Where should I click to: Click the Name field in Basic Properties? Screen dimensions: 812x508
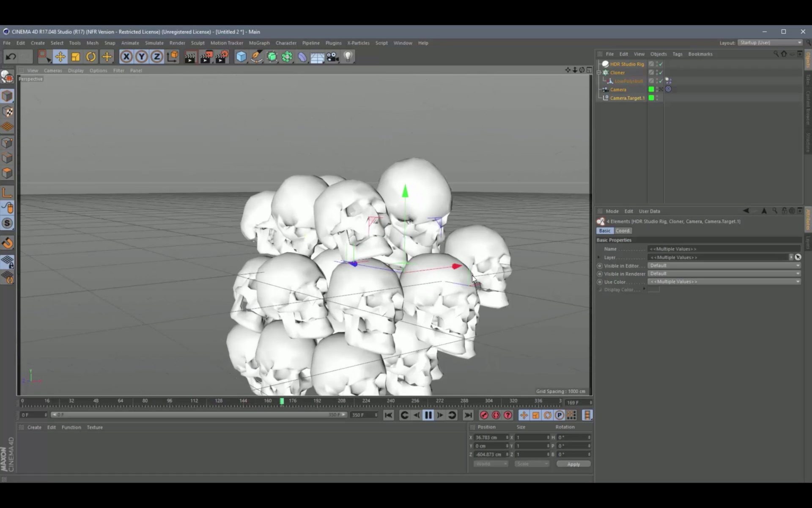point(724,249)
